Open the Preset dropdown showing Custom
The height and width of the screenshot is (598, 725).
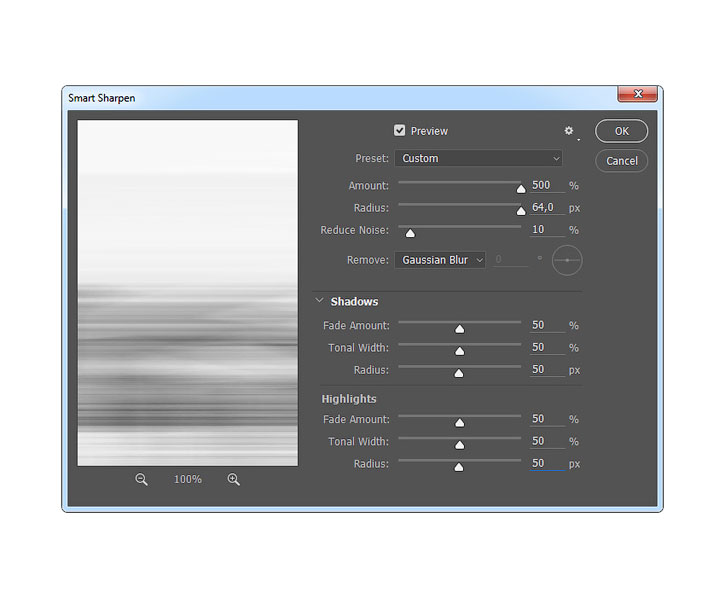click(478, 158)
